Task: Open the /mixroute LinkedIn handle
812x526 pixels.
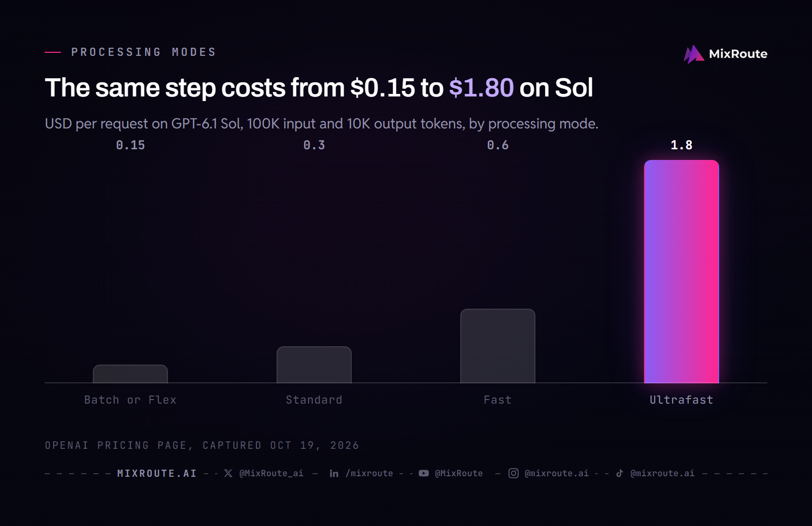Action: [x=369, y=473]
